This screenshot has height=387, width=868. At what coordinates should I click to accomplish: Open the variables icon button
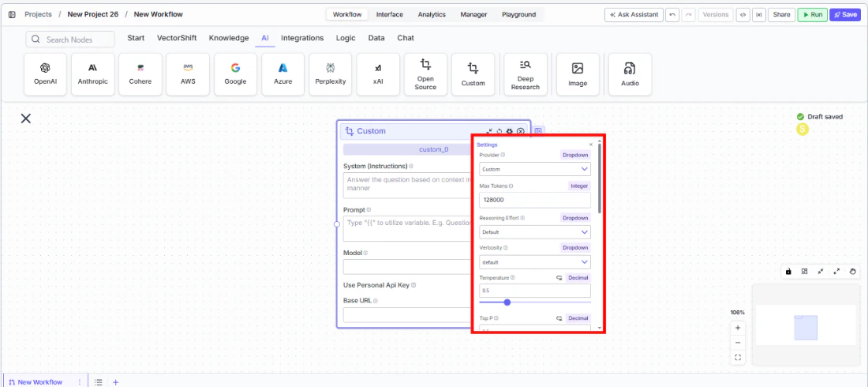pyautogui.click(x=758, y=15)
